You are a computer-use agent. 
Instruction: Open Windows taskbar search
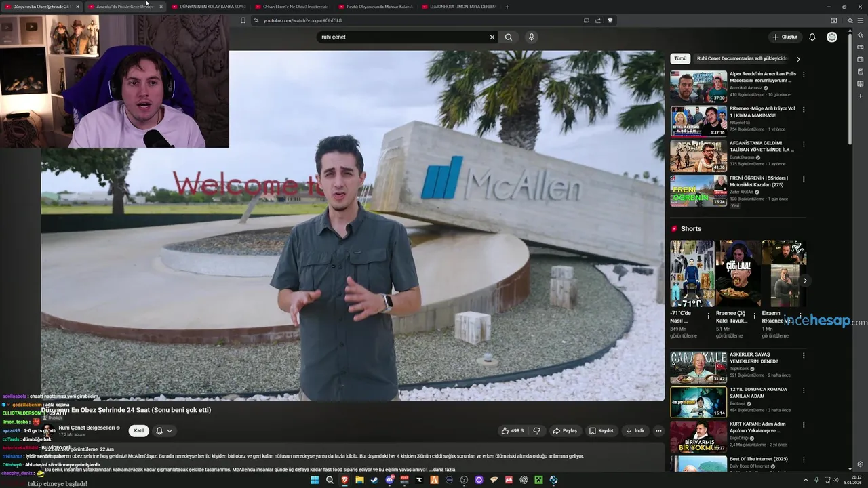[330, 480]
